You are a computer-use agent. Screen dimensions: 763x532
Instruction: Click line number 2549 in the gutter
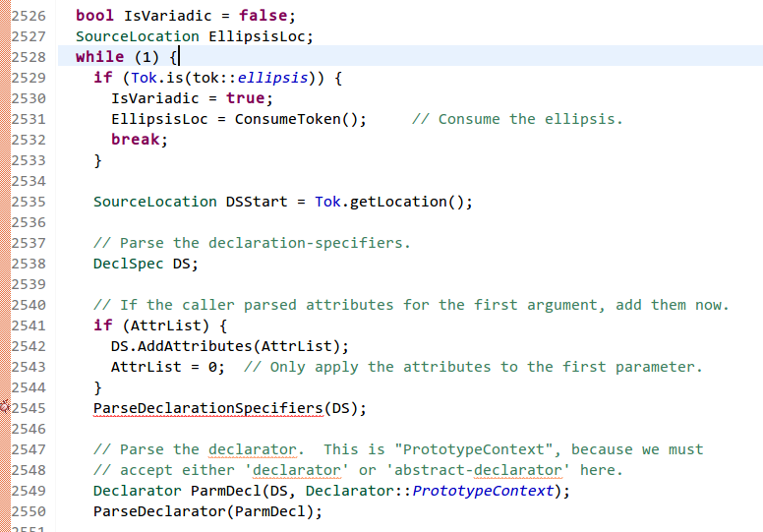pyautogui.click(x=27, y=491)
